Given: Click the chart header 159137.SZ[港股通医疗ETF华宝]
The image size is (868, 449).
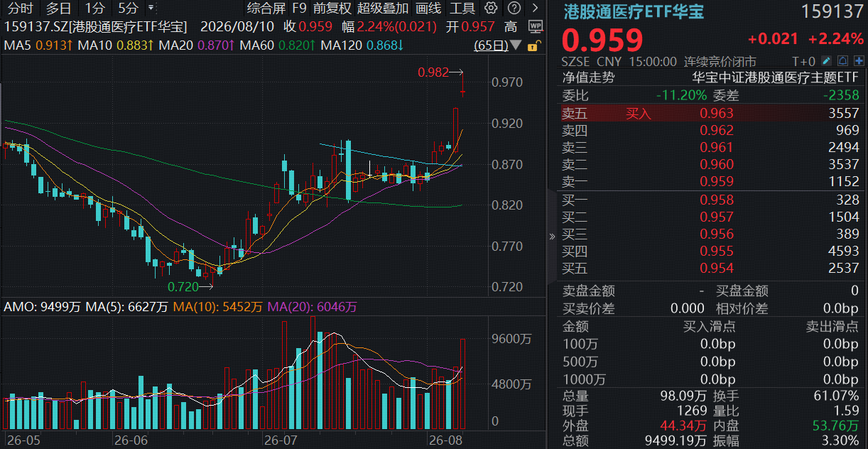Looking at the screenshot, I should click(96, 27).
